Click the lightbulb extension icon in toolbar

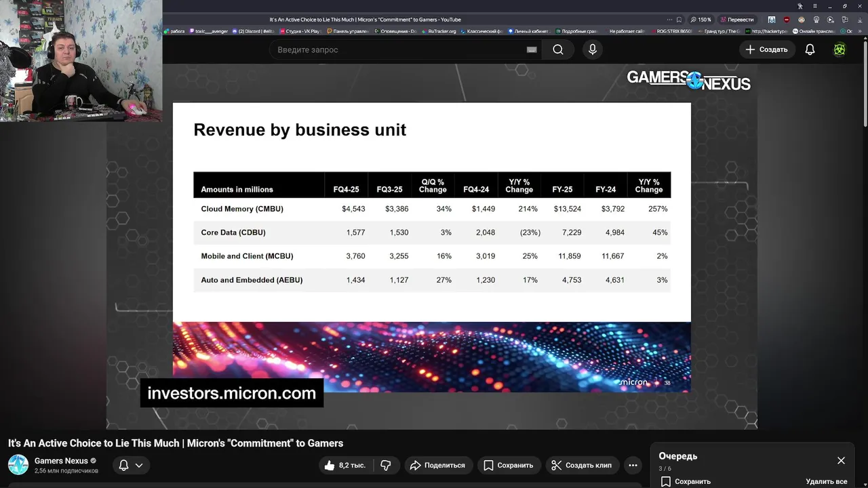816,20
